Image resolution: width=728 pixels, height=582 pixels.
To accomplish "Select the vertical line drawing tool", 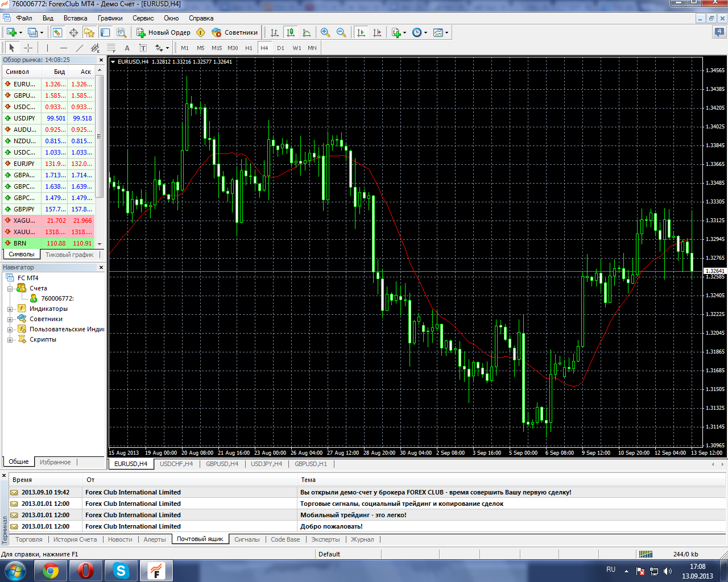I will (47, 48).
